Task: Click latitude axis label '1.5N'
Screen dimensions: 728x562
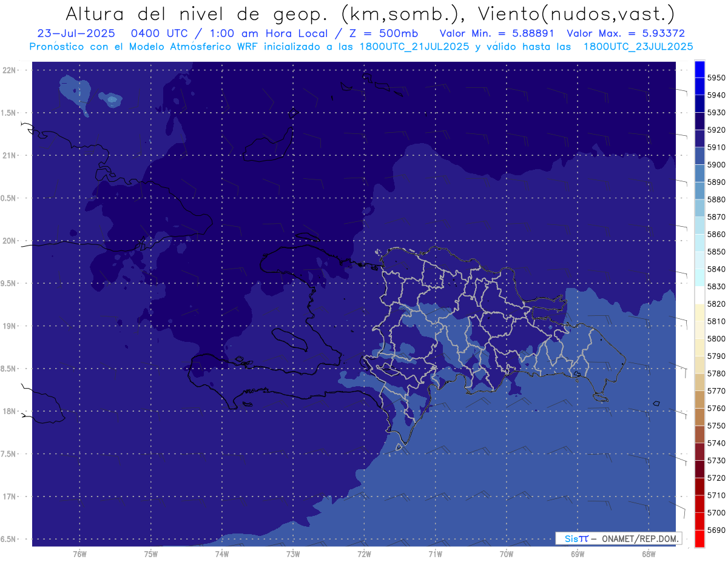Action: coord(9,113)
